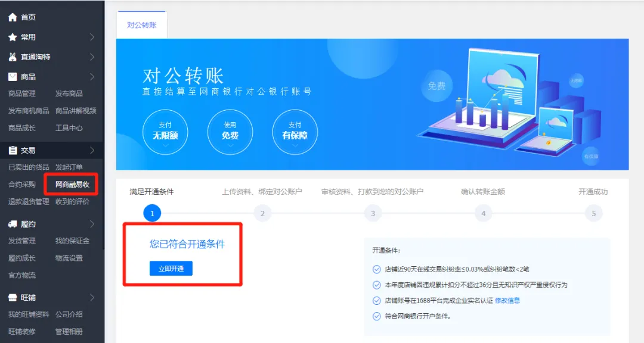
Task: Click the 使用免费 circle badge
Action: [x=230, y=132]
